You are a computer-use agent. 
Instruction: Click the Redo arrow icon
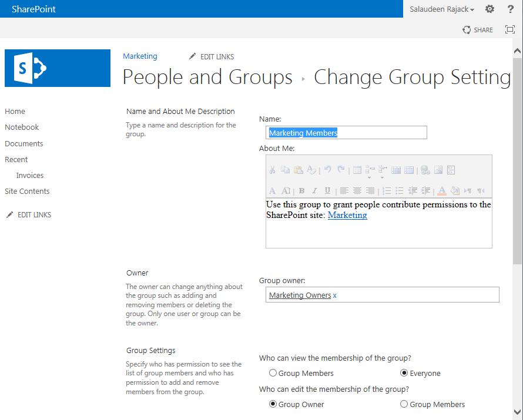click(341, 170)
